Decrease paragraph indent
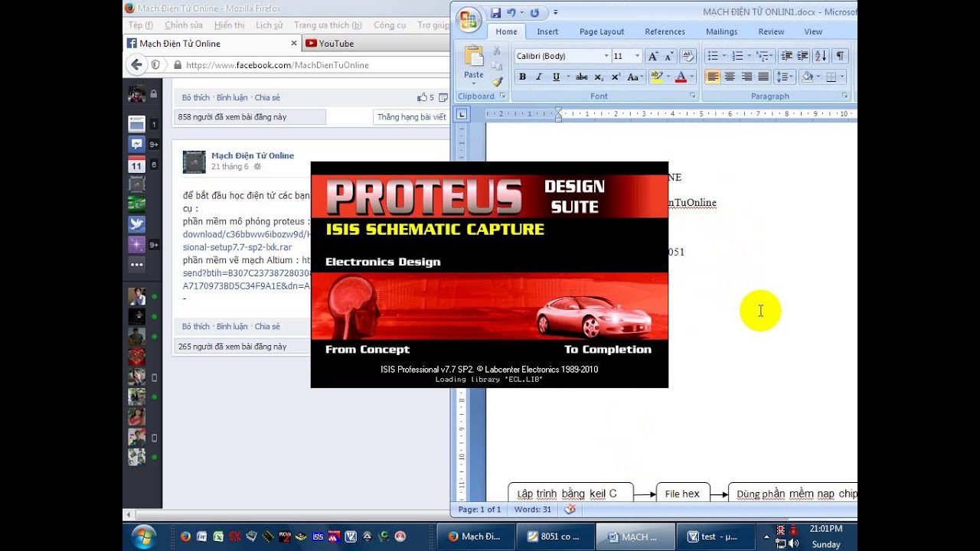The height and width of the screenshot is (551, 980). click(x=786, y=56)
